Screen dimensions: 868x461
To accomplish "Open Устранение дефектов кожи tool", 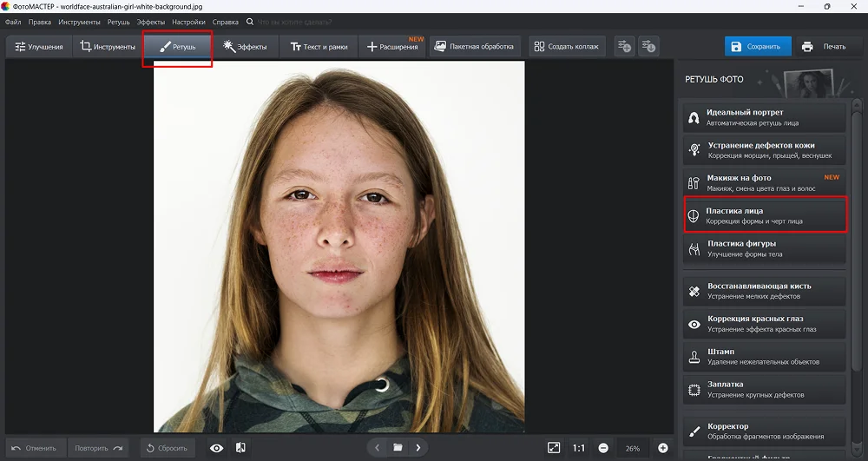I will [x=764, y=150].
